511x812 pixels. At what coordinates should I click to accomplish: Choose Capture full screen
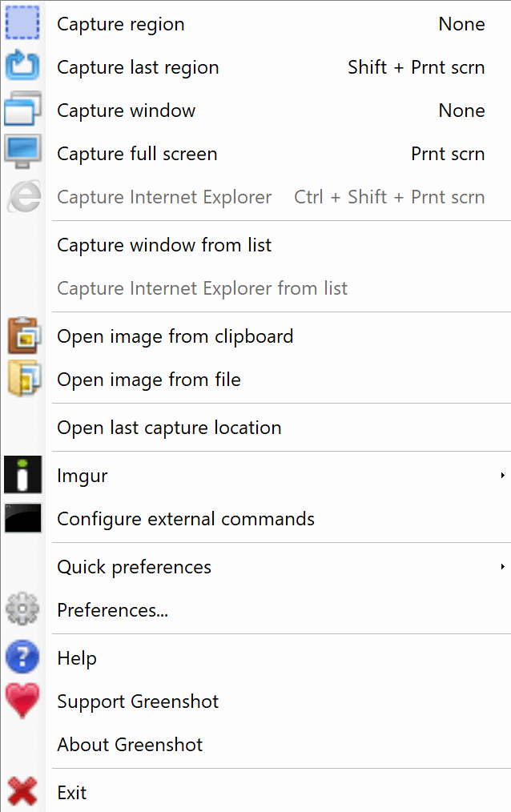click(x=136, y=153)
